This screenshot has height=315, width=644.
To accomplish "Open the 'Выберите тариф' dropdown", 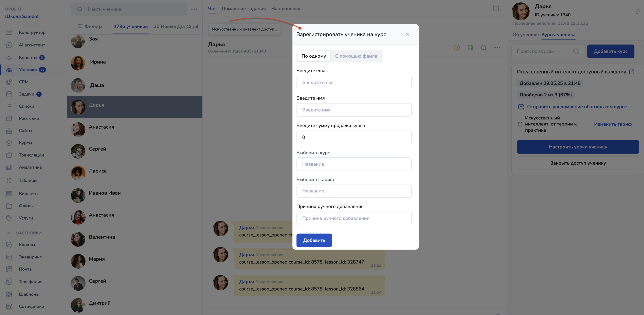I will click(354, 191).
